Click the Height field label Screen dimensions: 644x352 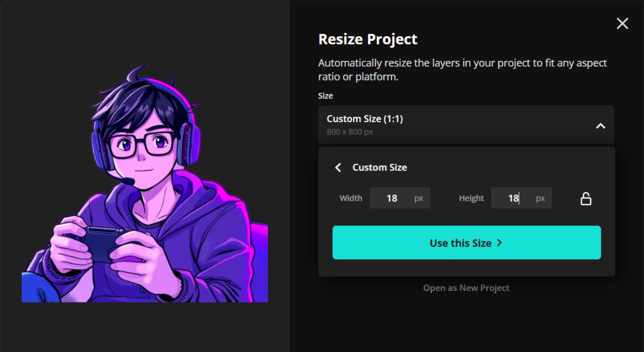[471, 198]
